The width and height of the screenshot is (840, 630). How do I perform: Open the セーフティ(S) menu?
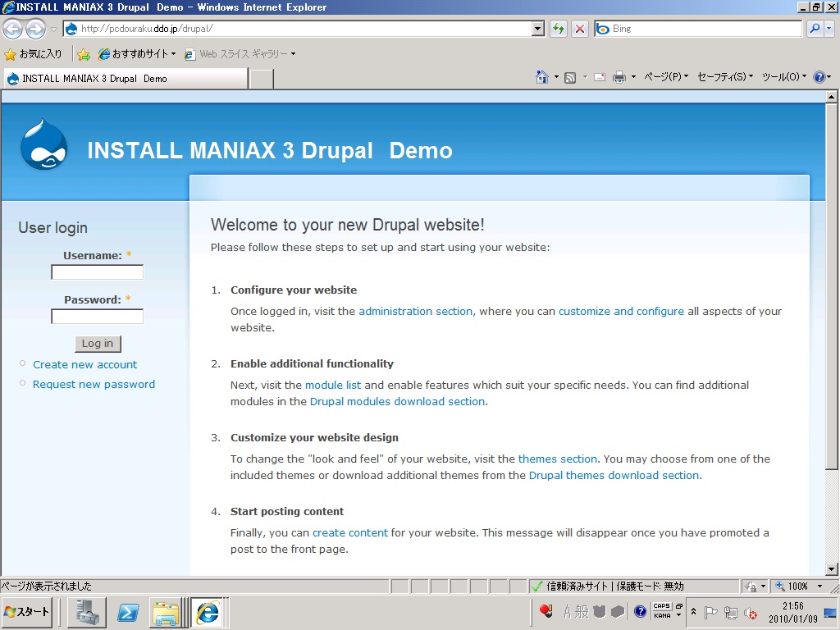pyautogui.click(x=722, y=76)
